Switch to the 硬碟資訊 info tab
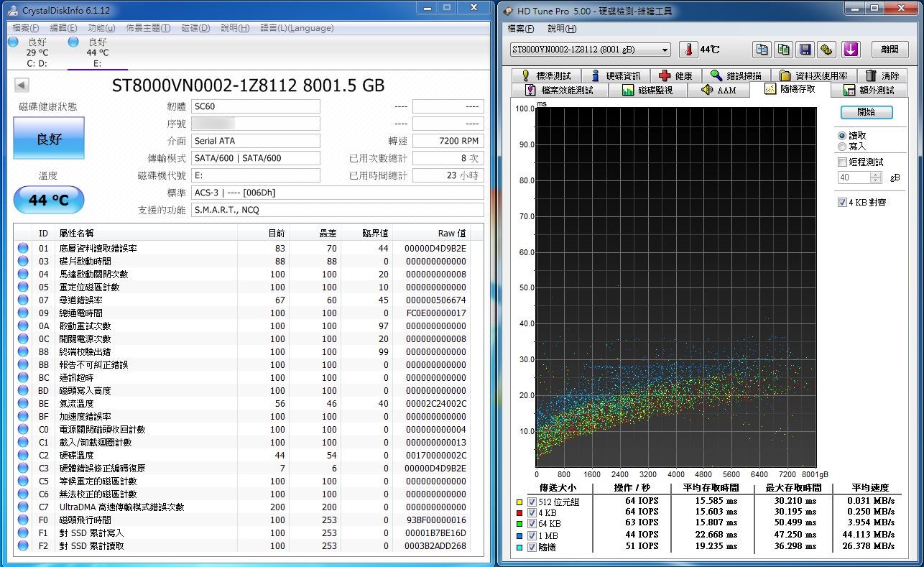Image resolution: width=924 pixels, height=567 pixels. 614,75
